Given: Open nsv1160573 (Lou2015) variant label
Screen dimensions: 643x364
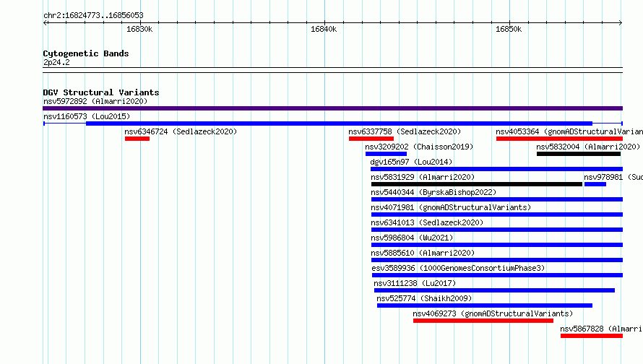Looking at the screenshot, I should [x=87, y=116].
